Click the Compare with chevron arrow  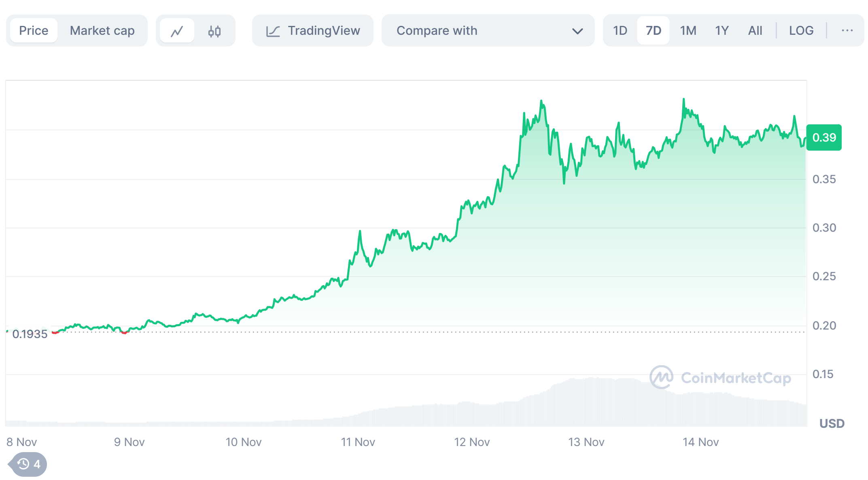(577, 31)
